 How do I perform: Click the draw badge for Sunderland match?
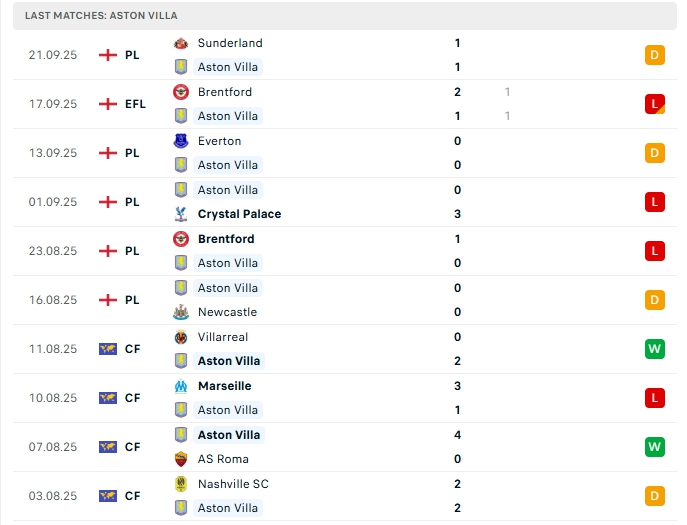tap(655, 55)
